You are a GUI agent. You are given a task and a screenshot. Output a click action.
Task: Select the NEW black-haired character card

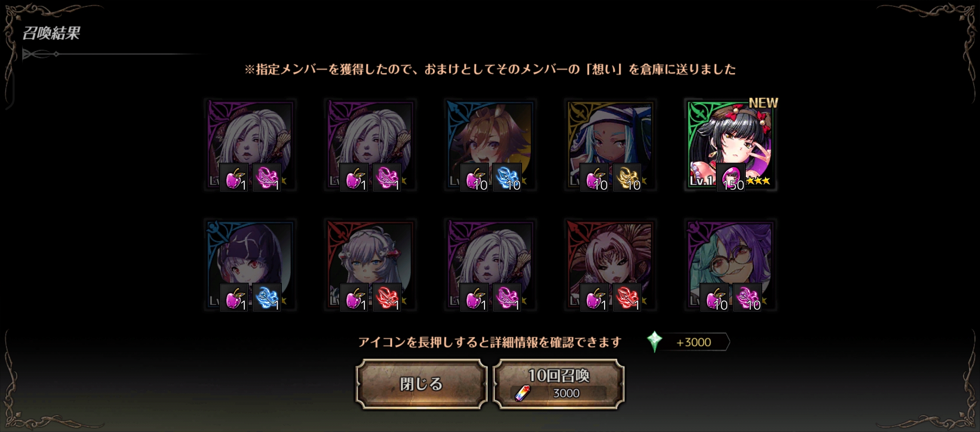coord(731,144)
